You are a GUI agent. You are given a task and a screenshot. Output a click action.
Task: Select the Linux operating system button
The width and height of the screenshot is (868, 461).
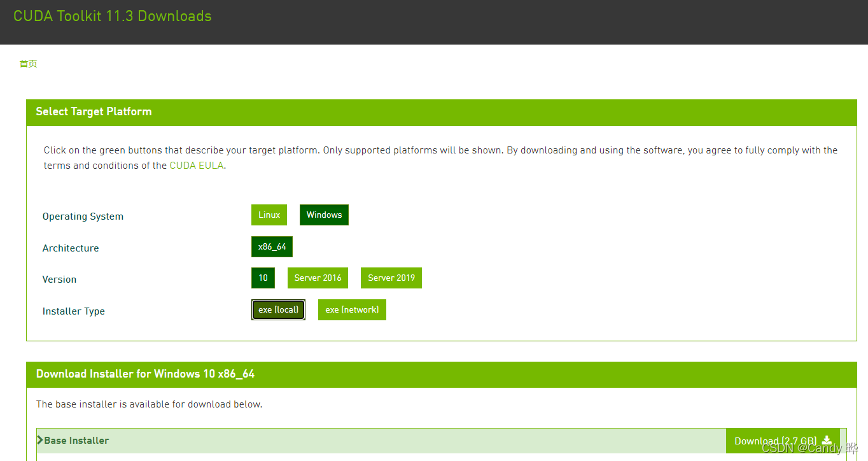tap(269, 215)
